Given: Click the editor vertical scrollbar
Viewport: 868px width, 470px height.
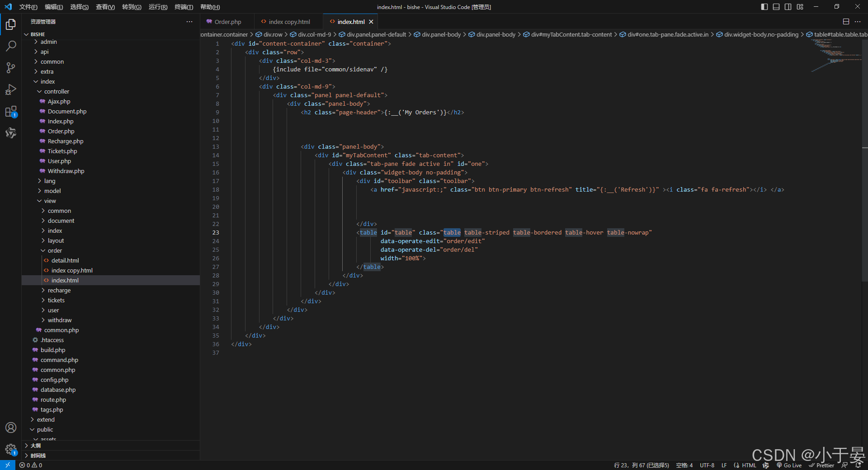Looking at the screenshot, I should pyautogui.click(x=865, y=160).
